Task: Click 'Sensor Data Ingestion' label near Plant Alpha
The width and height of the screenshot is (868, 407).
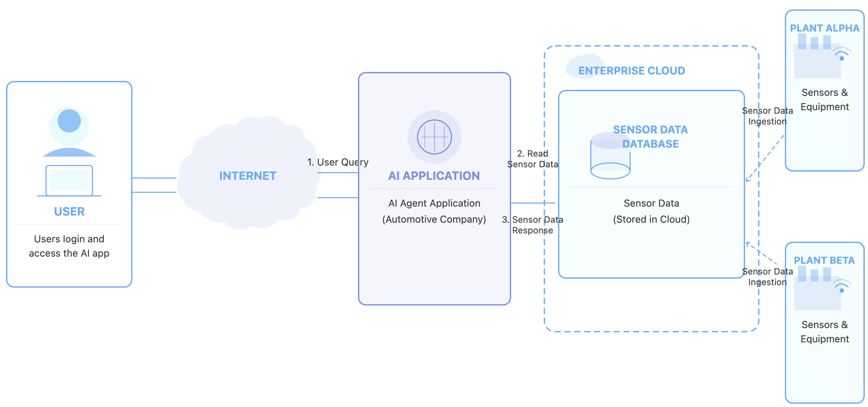Action: coord(767,116)
